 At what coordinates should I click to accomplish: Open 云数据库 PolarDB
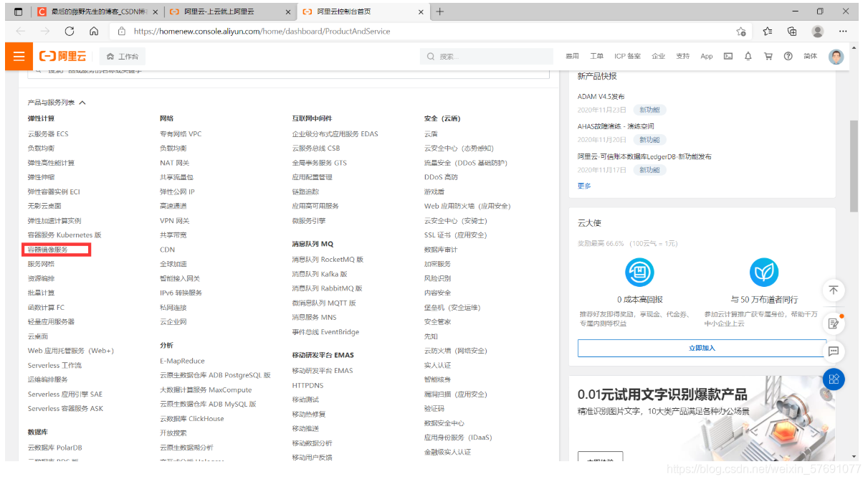coord(54,448)
